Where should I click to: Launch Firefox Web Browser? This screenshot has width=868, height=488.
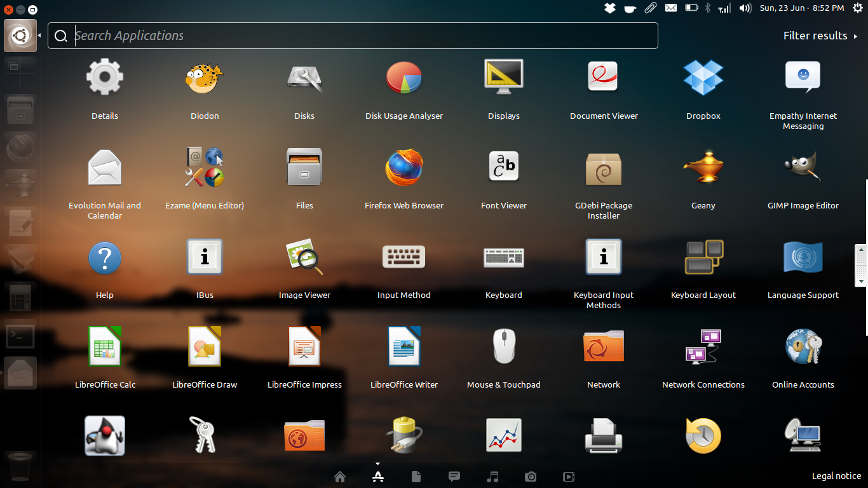point(404,167)
